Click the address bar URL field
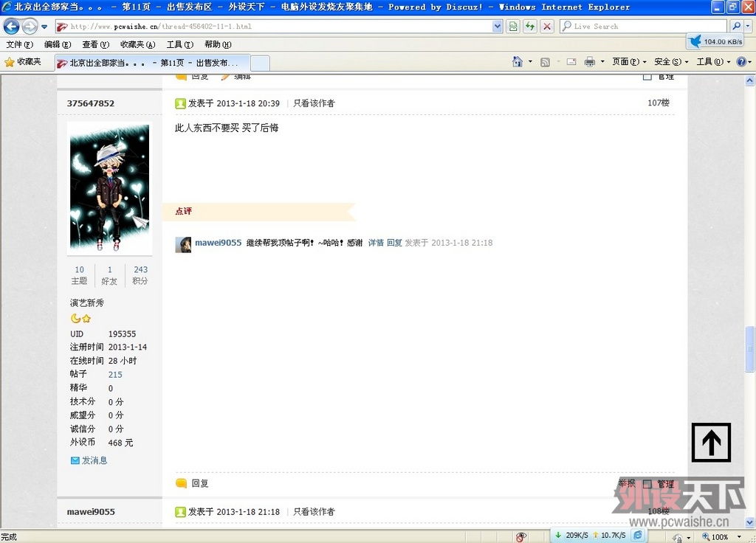 [274, 27]
